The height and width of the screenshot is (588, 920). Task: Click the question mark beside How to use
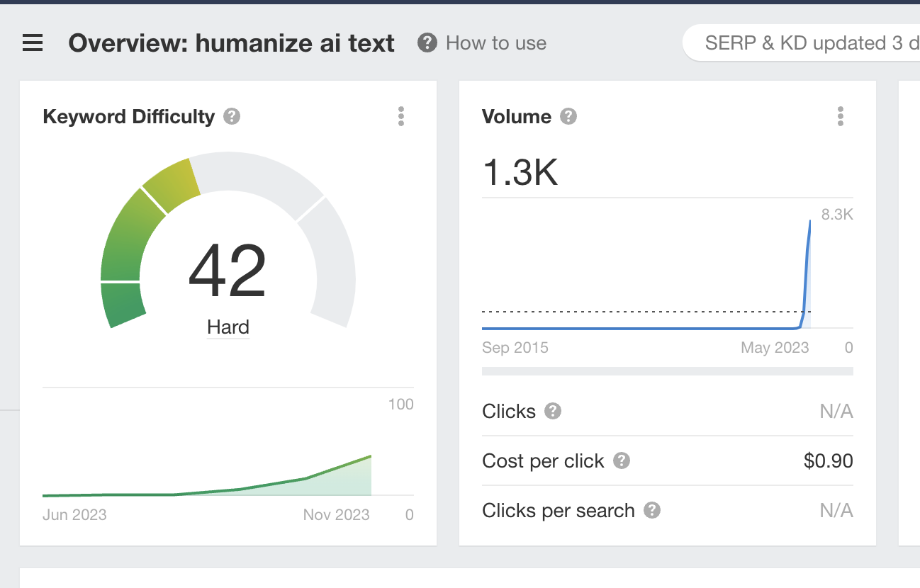427,43
